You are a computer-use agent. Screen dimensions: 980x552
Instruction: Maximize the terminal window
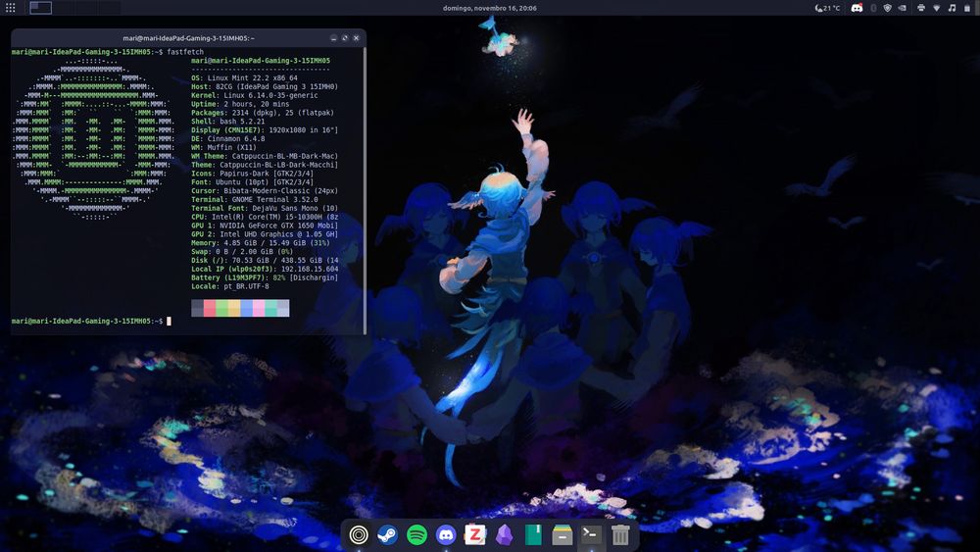344,38
